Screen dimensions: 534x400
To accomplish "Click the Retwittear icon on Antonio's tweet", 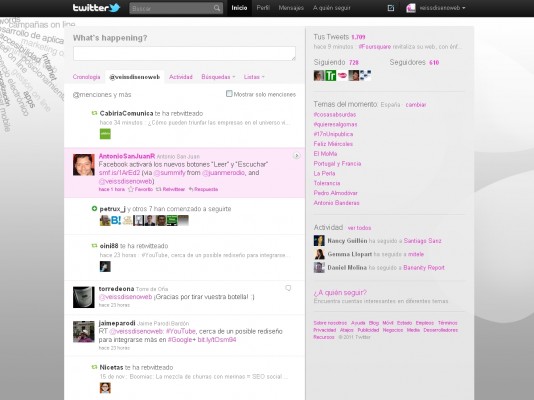I will pos(158,189).
